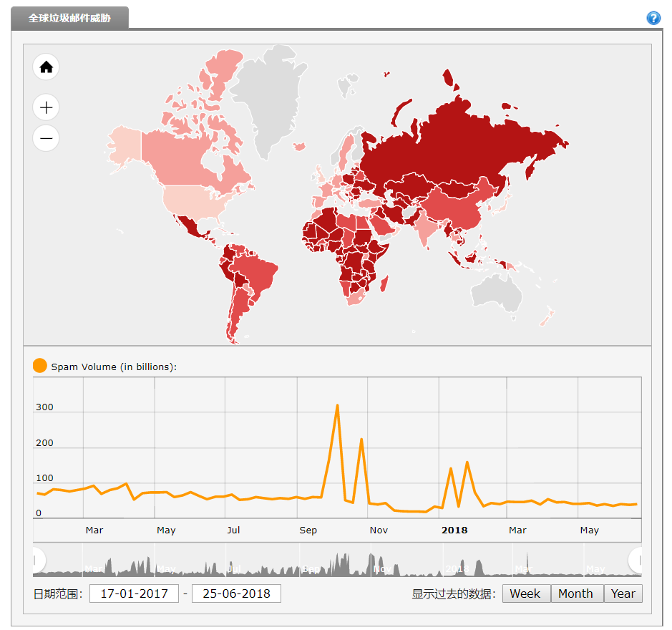Zoom out the map with minus button
Image resolution: width=672 pixels, height=630 pixels.
pyautogui.click(x=47, y=138)
